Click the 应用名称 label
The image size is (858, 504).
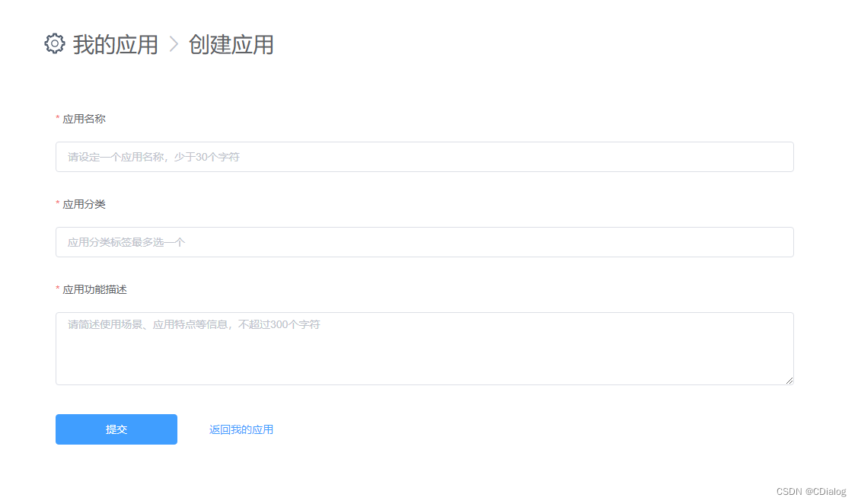(84, 119)
